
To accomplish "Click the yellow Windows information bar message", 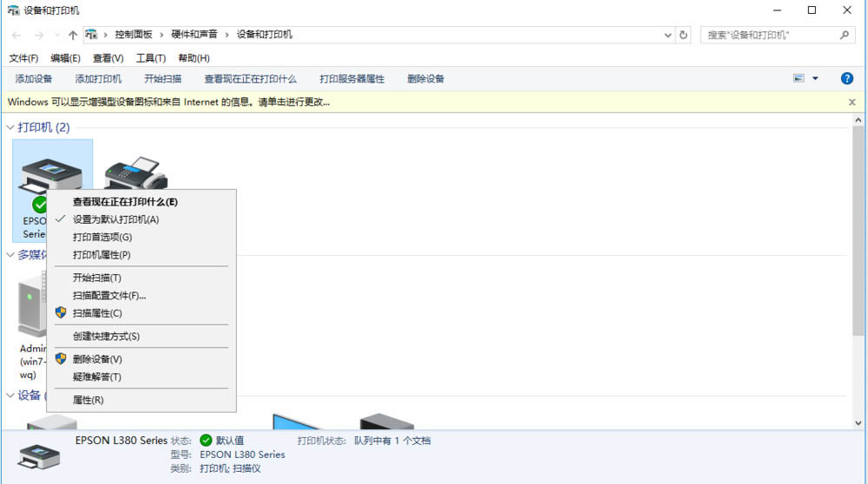I will (x=169, y=101).
